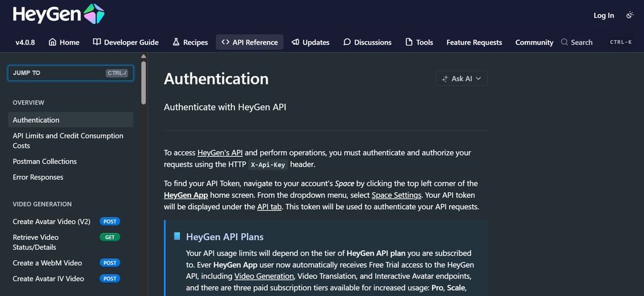The width and height of the screenshot is (644, 296).
Task: Toggle the dark/light theme icon
Action: [630, 16]
